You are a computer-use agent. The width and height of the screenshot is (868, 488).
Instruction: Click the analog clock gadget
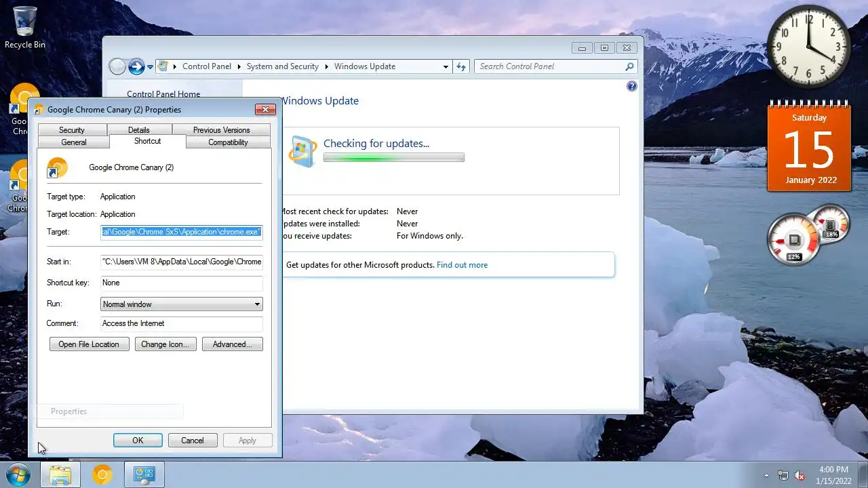point(809,46)
